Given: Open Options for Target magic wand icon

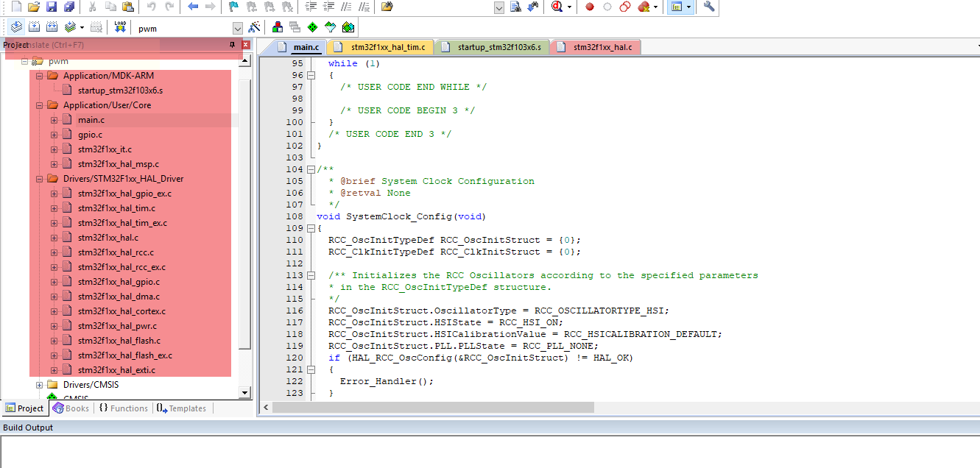Looking at the screenshot, I should coord(254,27).
